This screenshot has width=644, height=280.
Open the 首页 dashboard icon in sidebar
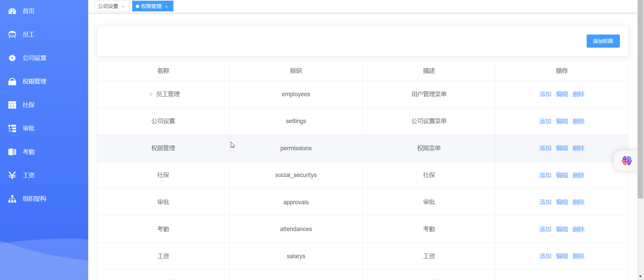tap(12, 11)
